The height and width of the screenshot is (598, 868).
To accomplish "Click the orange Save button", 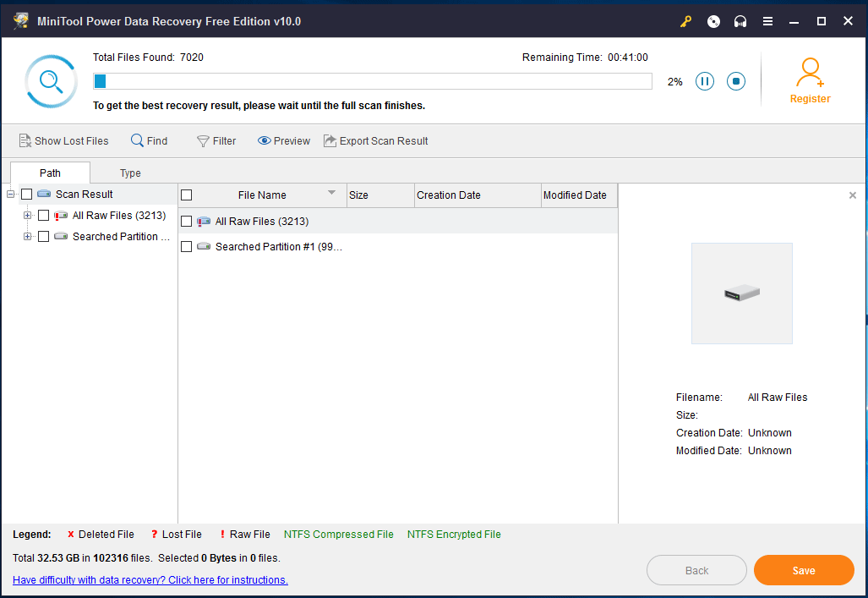I will [804, 570].
